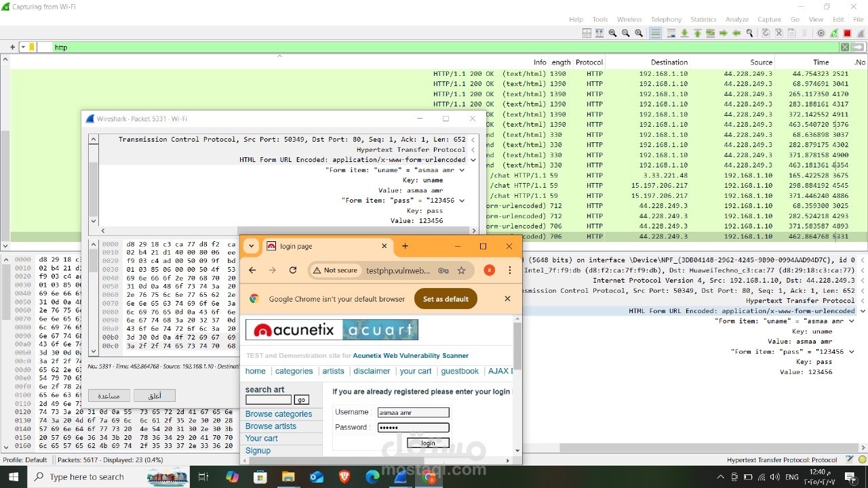The height and width of the screenshot is (488, 868).
Task: Collapse the pass form item in main details pane
Action: [x=851, y=352]
